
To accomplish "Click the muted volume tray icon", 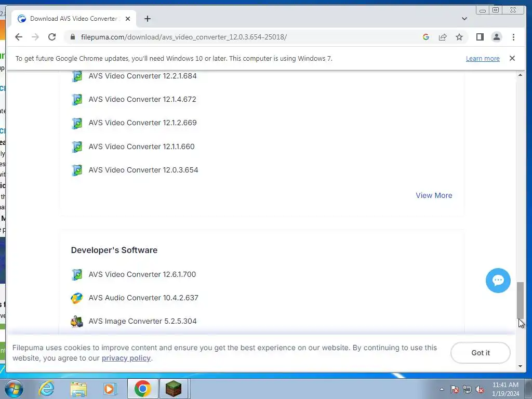I will click(480, 389).
